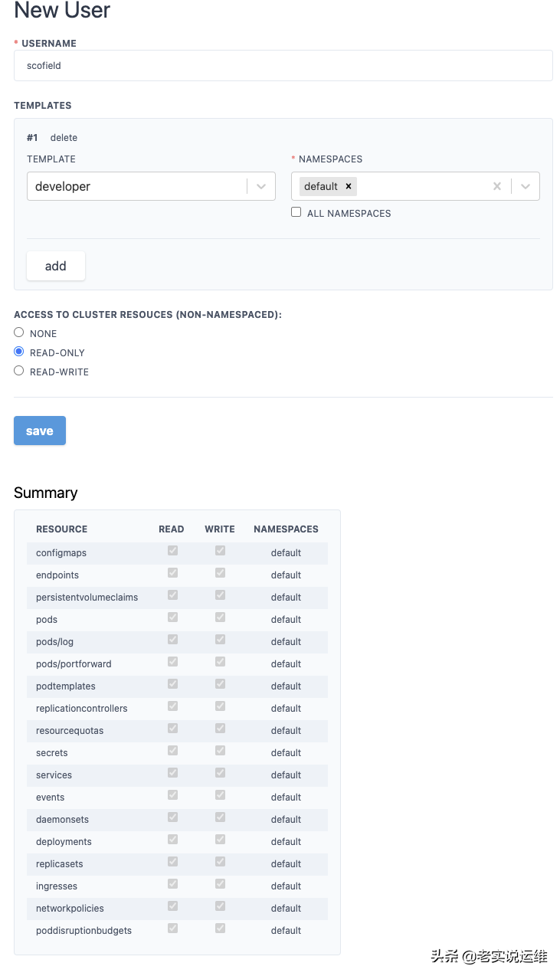Remove the "default" namespace tag
This screenshot has width=560, height=976.
349,186
